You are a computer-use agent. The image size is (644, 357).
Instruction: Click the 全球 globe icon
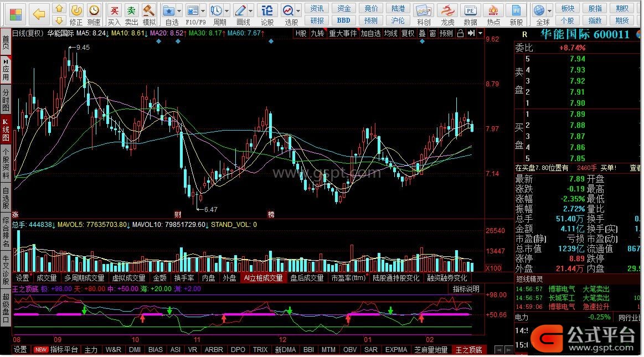539,11
